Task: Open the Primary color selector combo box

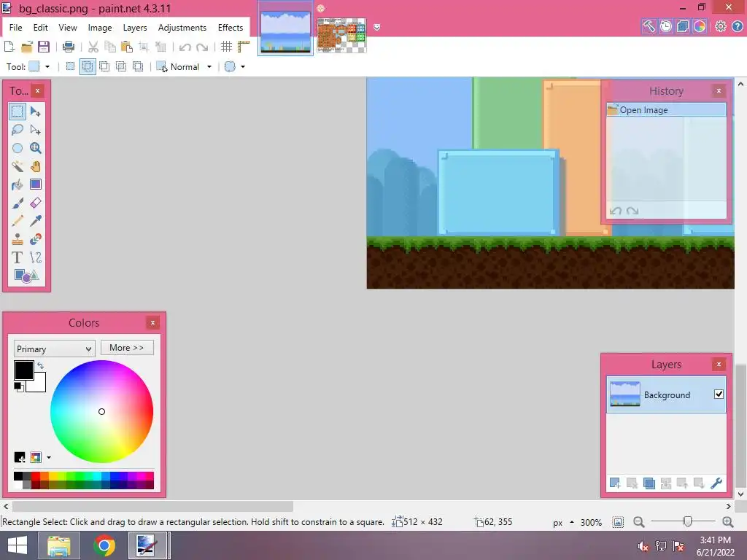Action: 54,349
